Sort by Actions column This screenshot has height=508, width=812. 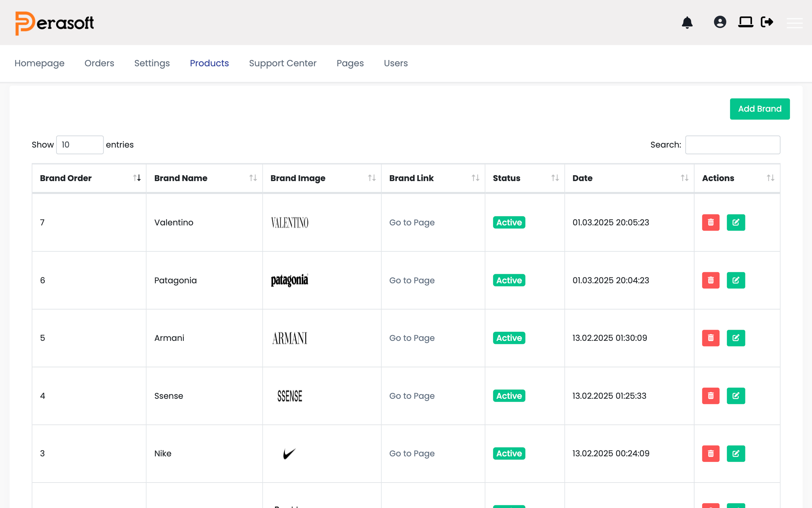pyautogui.click(x=737, y=178)
